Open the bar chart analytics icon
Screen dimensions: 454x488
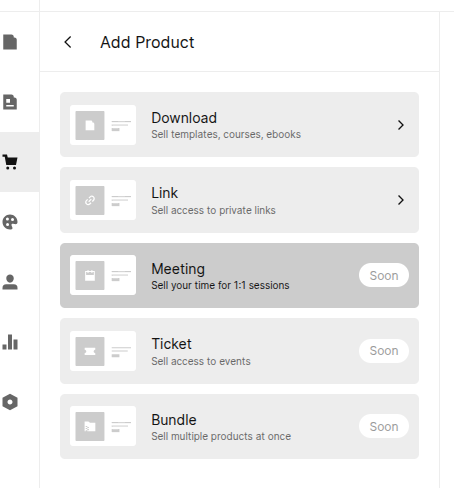[10, 342]
